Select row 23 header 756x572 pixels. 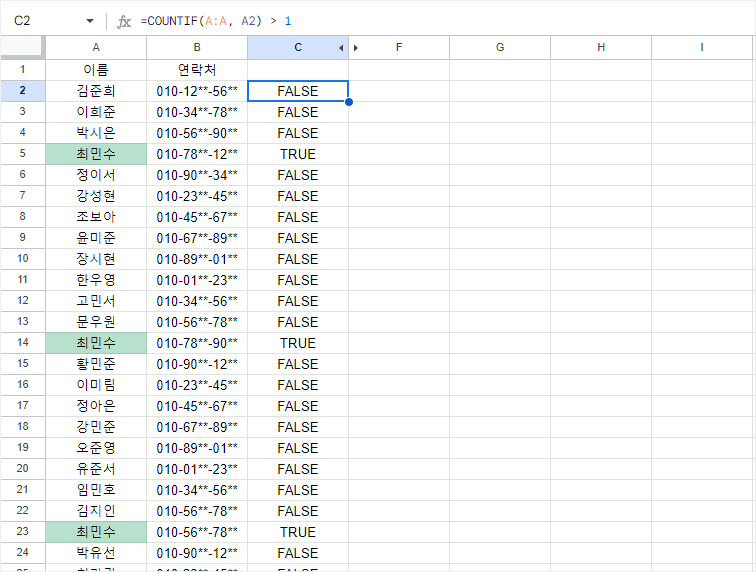pos(23,531)
